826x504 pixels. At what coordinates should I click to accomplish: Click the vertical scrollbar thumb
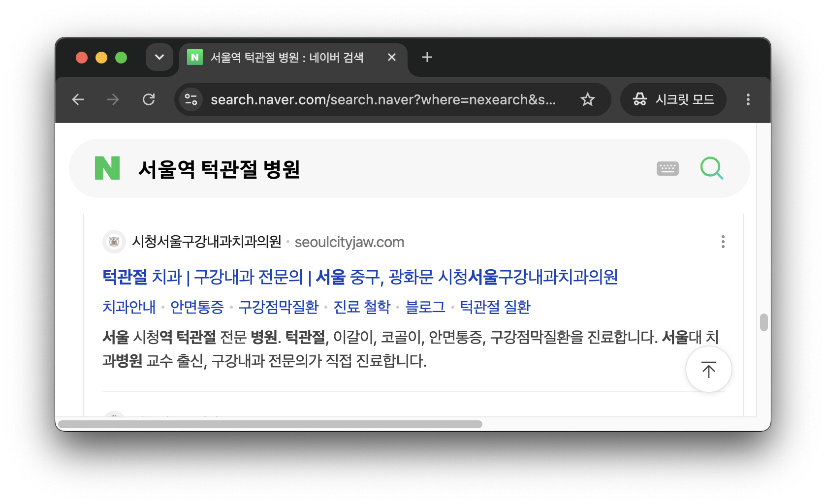click(x=764, y=322)
